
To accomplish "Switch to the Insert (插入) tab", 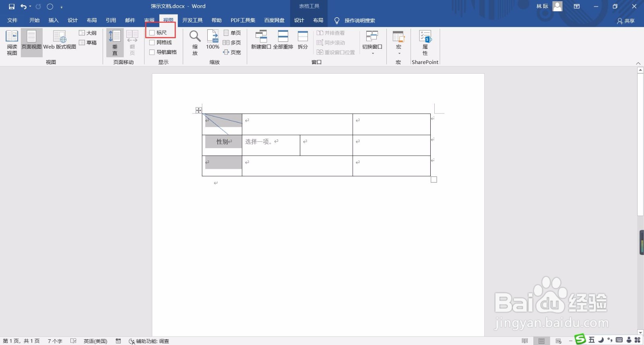I will coord(54,20).
